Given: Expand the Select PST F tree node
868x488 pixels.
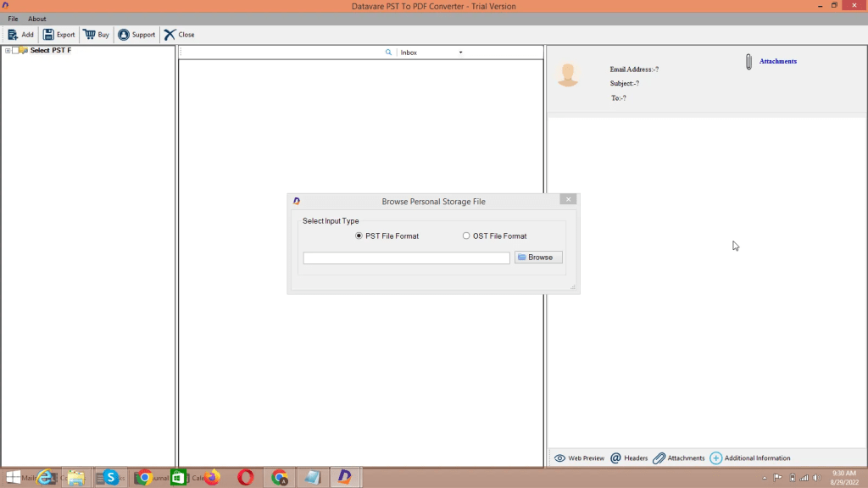Looking at the screenshot, I should (x=8, y=51).
